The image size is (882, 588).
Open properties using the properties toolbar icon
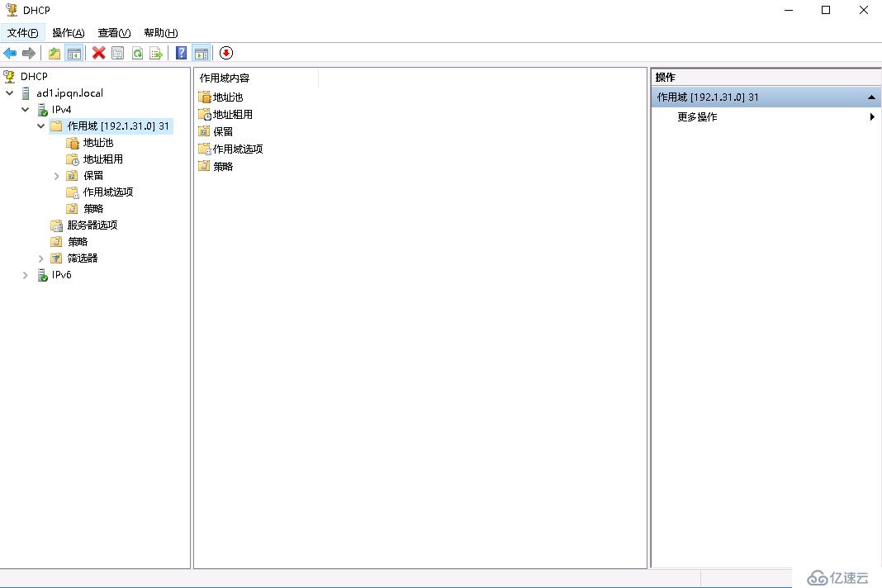[x=116, y=53]
